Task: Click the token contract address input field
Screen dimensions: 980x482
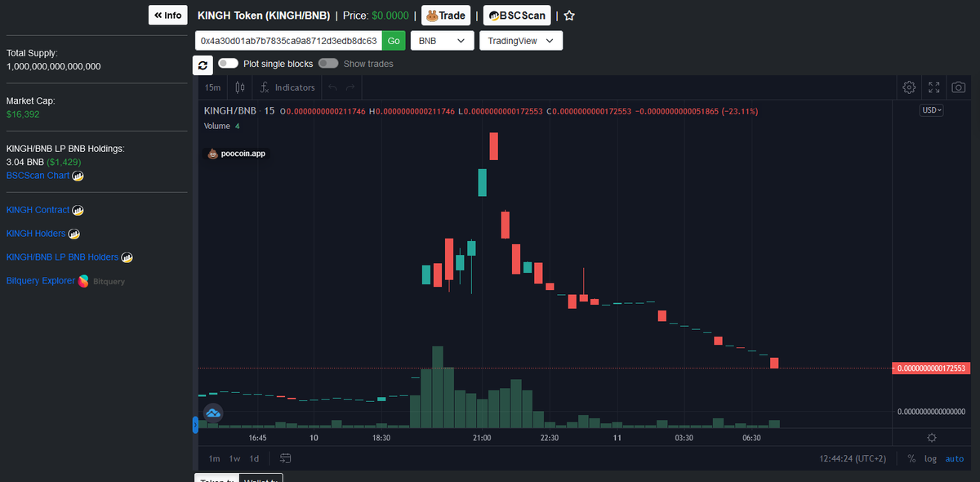Action: 288,41
